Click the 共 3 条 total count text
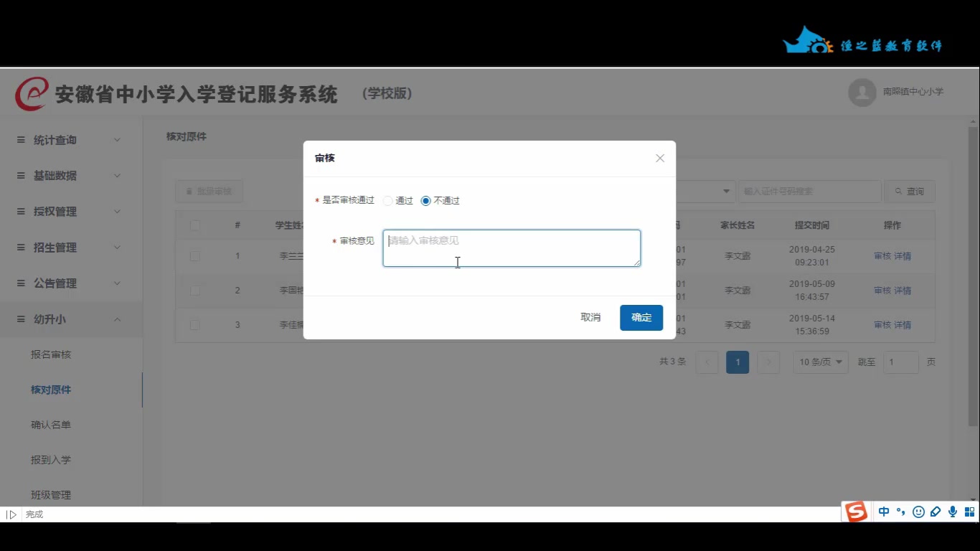 pos(672,362)
